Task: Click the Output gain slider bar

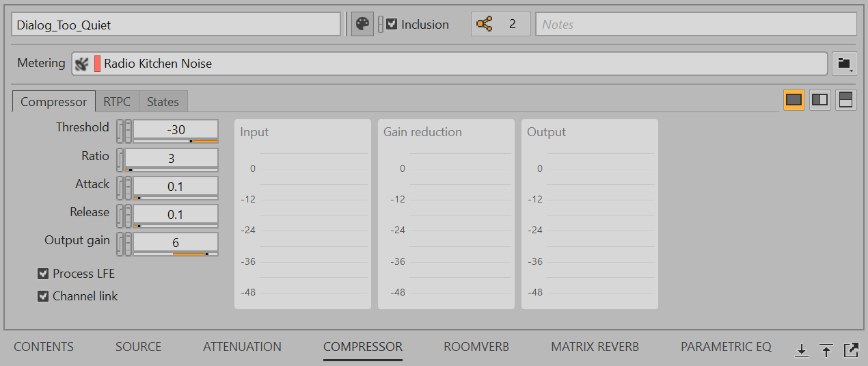Action: [x=176, y=254]
